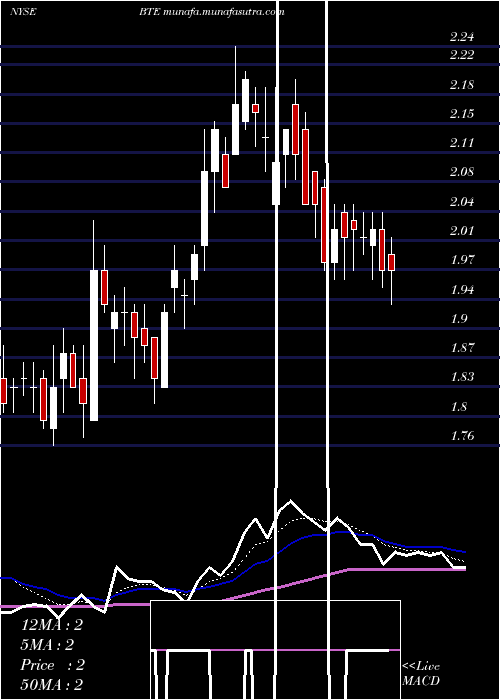500x700 pixels.
Task: Click the 12MA : 2 legend entry
Action: (52, 625)
